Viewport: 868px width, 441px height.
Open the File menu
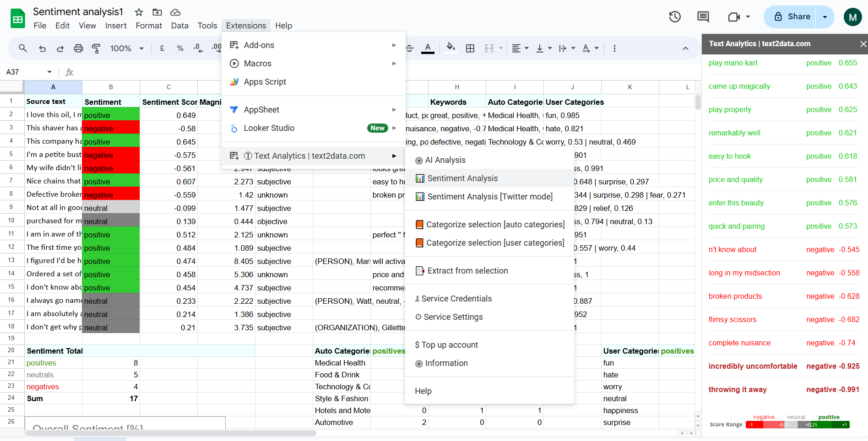(x=40, y=26)
